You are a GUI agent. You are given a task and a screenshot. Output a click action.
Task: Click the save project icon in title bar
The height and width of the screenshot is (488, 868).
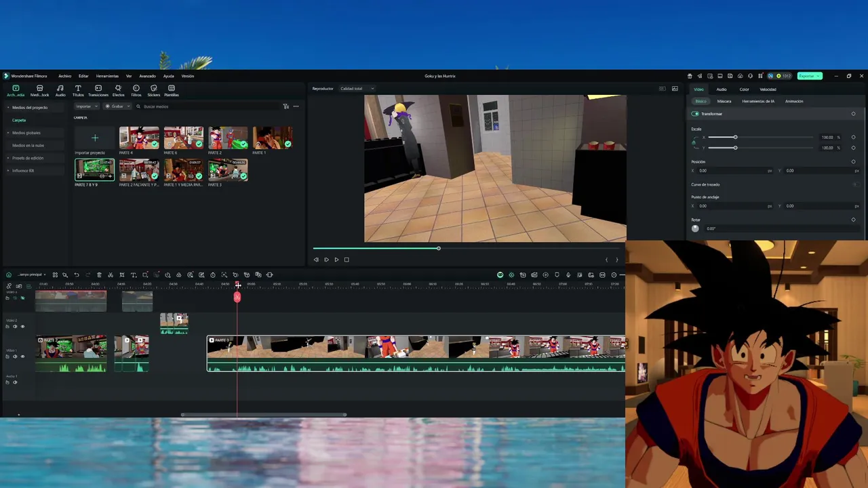tap(730, 76)
